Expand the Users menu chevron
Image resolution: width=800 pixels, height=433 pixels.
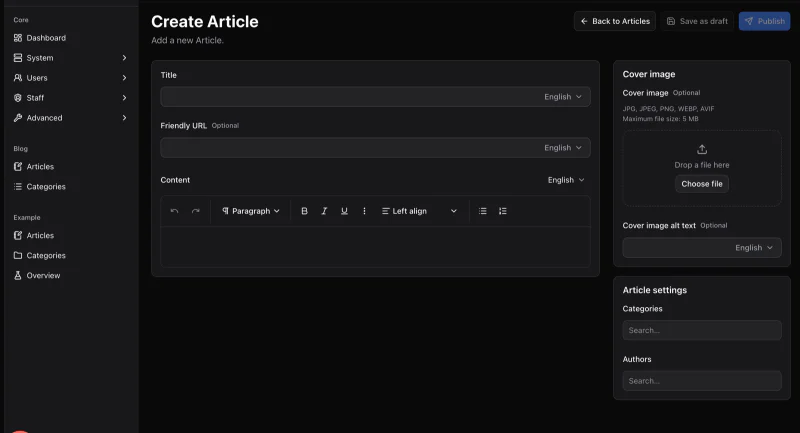(x=124, y=78)
